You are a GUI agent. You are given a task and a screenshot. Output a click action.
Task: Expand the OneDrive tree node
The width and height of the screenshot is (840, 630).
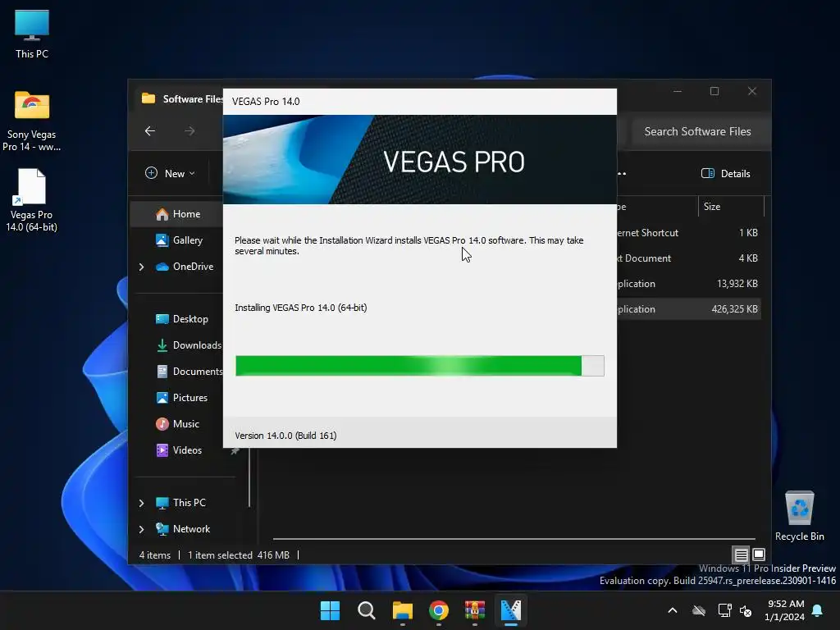(141, 267)
